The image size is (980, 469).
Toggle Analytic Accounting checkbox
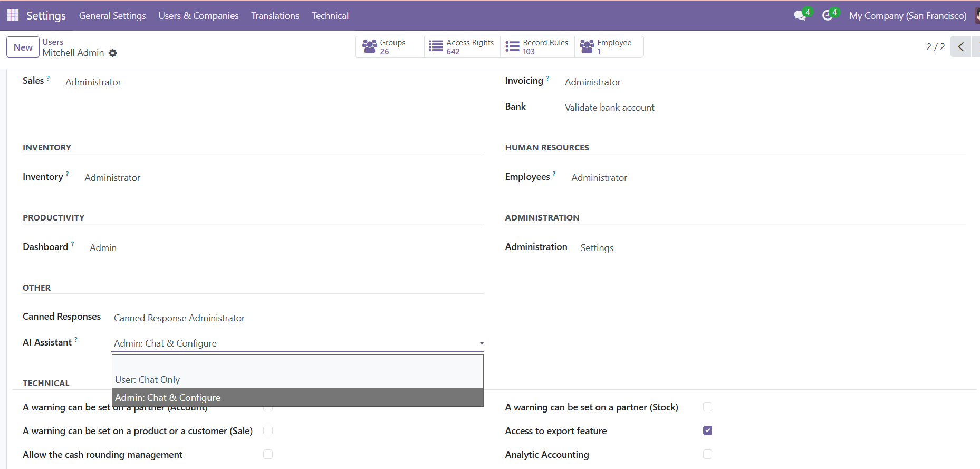pos(707,454)
